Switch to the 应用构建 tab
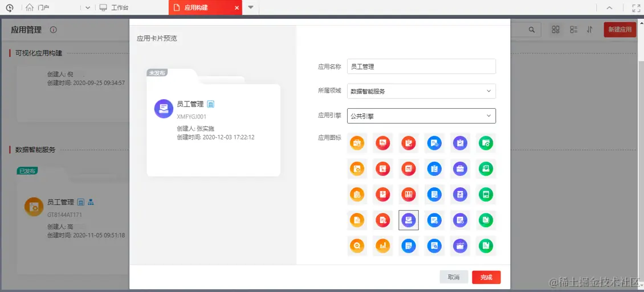Image resolution: width=644 pixels, height=292 pixels. pyautogui.click(x=205, y=7)
